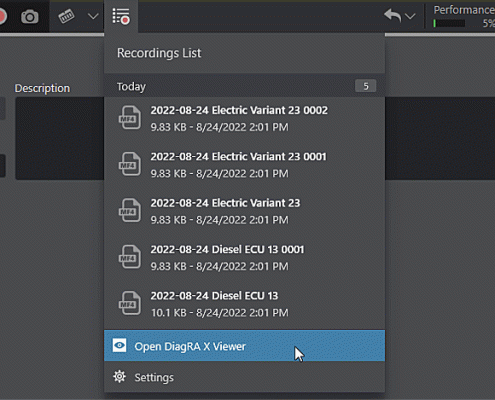Open recording Diesel ECU 13 0001
The width and height of the screenshot is (495, 400).
[244, 257]
